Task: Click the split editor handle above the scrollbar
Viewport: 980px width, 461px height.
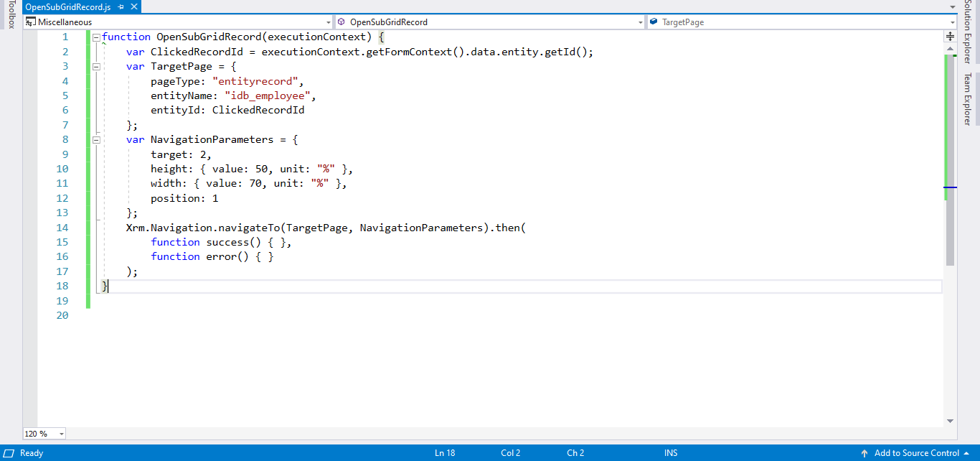Action: pos(950,34)
